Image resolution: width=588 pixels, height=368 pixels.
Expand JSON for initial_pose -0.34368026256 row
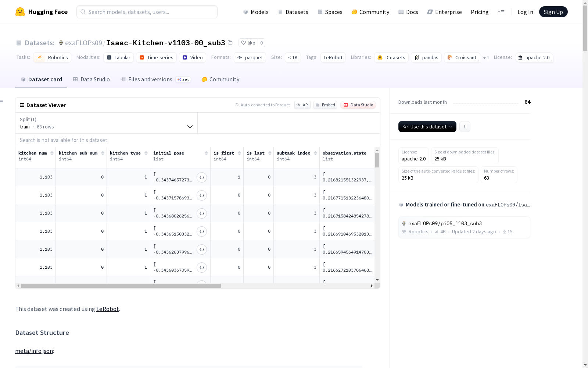(202, 213)
